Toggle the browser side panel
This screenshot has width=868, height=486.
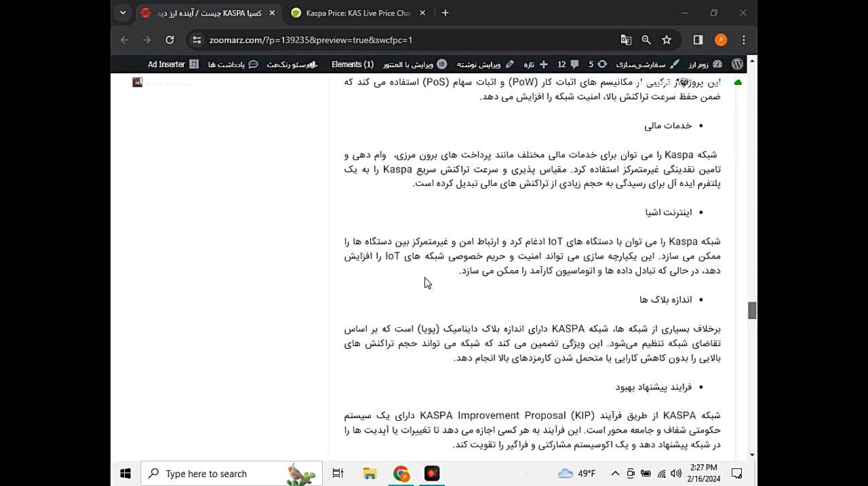pos(698,40)
